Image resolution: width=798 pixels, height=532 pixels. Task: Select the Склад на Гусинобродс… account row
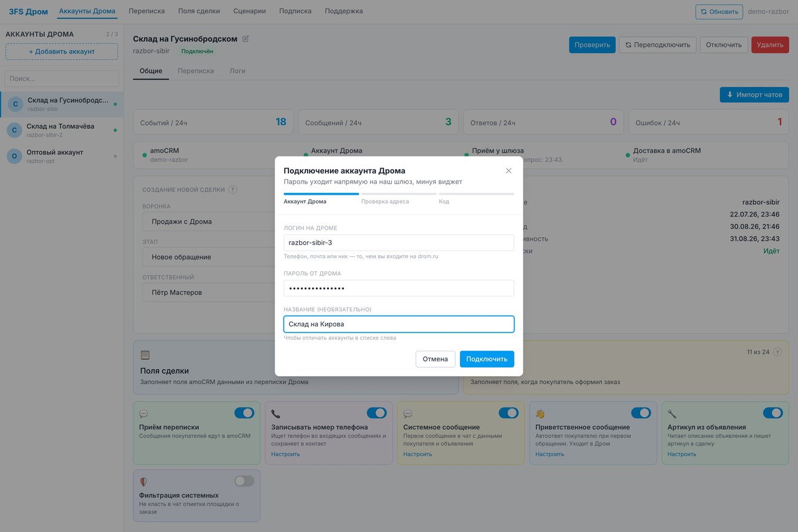(x=62, y=105)
